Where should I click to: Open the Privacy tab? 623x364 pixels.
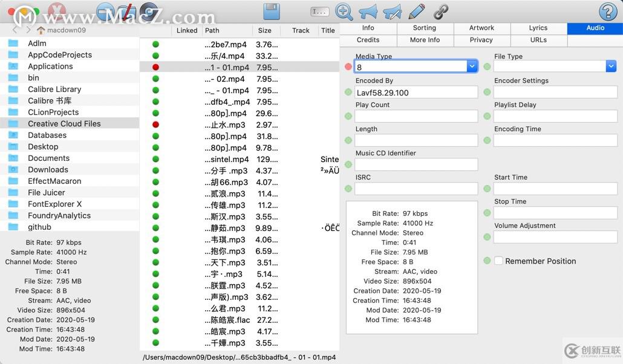[x=481, y=40]
